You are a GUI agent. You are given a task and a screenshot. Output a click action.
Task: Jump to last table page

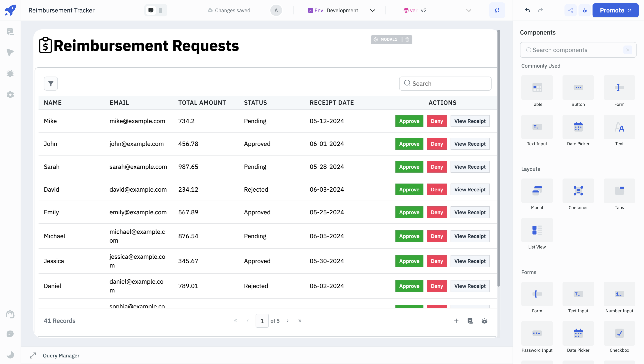click(300, 321)
